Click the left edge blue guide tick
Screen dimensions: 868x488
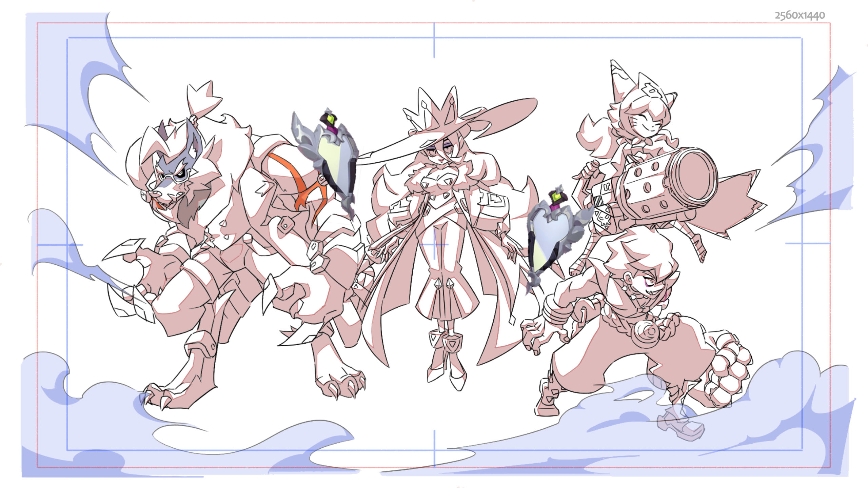[59, 245]
